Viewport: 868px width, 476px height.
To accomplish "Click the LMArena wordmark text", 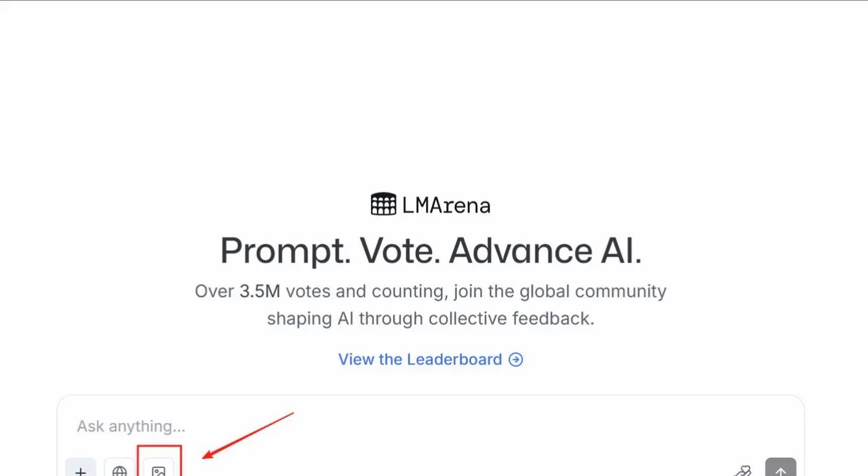I will [x=446, y=205].
